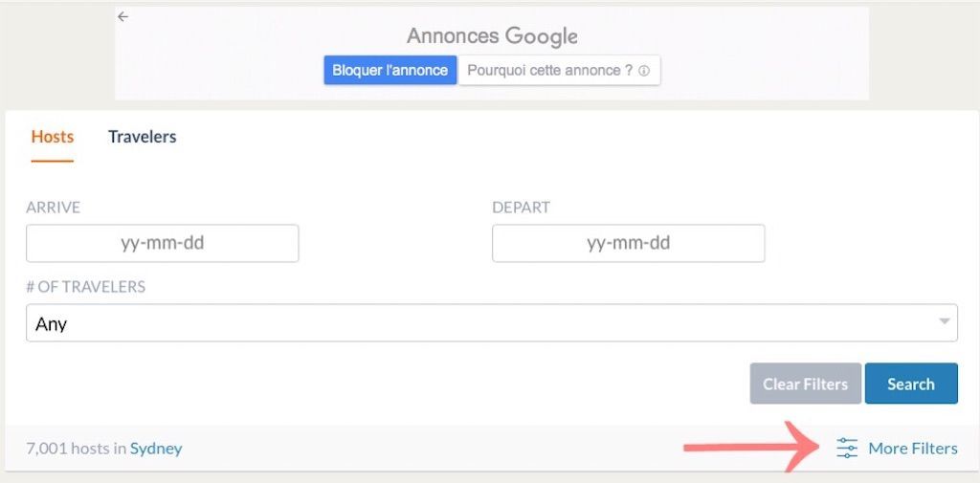Open the # of Travelers dropdown showing Any

492,323
